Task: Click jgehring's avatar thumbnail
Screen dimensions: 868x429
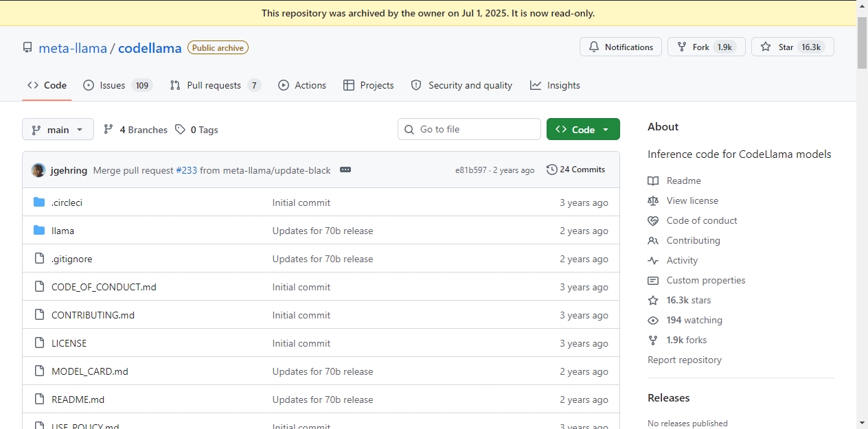Action: click(38, 170)
